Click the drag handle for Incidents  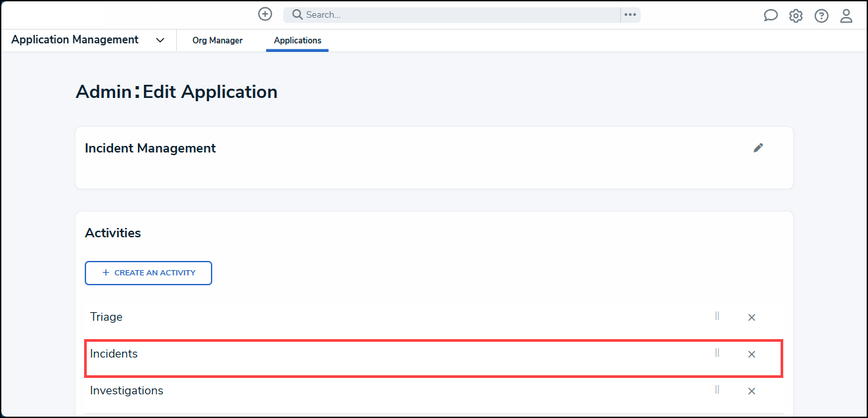pos(717,353)
